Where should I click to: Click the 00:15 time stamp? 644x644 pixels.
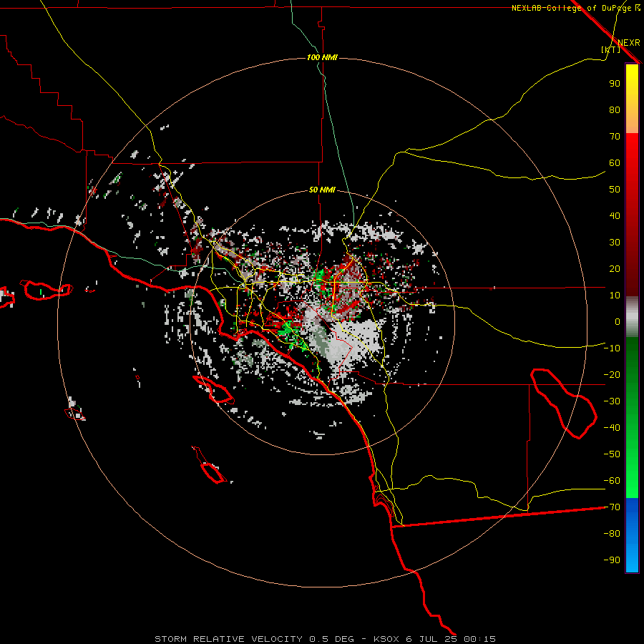(x=479, y=639)
